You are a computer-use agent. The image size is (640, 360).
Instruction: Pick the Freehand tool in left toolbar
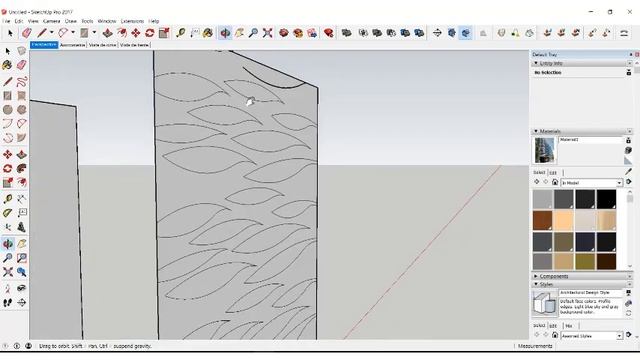(22, 81)
